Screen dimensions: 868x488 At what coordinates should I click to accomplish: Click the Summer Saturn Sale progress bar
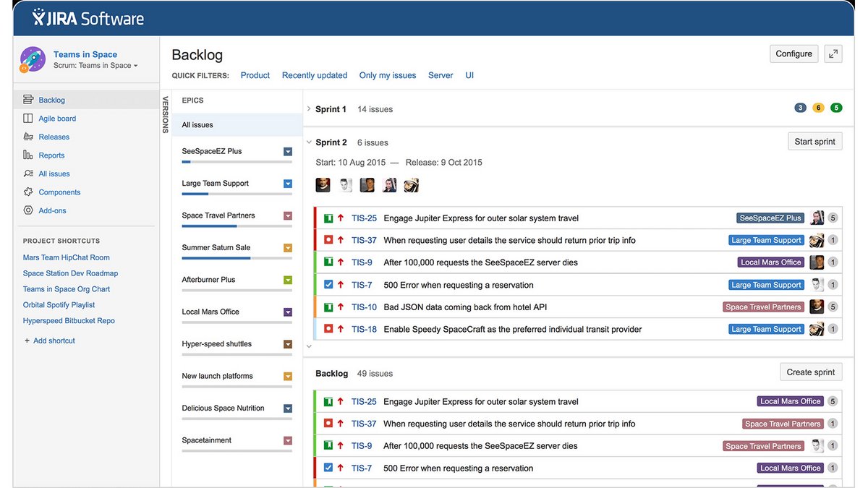(x=237, y=258)
